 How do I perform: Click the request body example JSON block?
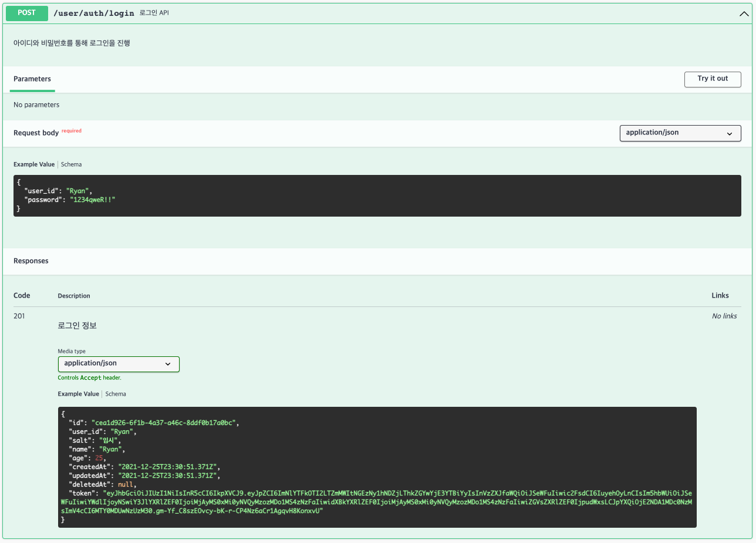[377, 195]
